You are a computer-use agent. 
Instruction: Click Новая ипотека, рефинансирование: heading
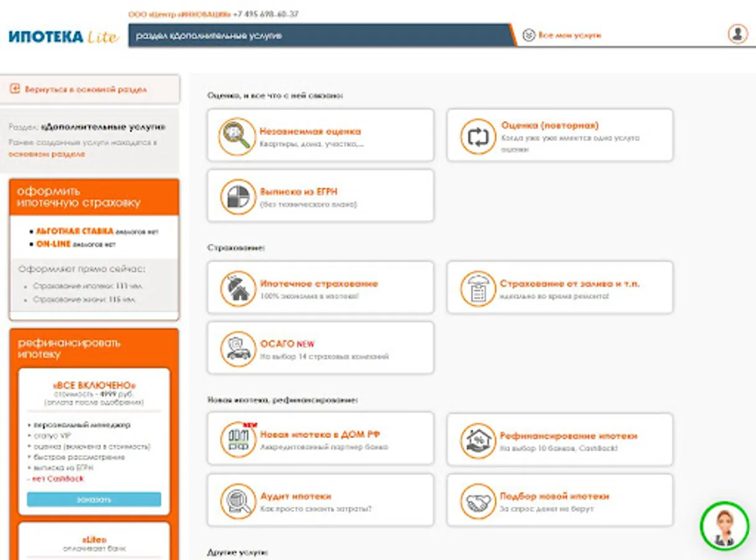(x=282, y=400)
